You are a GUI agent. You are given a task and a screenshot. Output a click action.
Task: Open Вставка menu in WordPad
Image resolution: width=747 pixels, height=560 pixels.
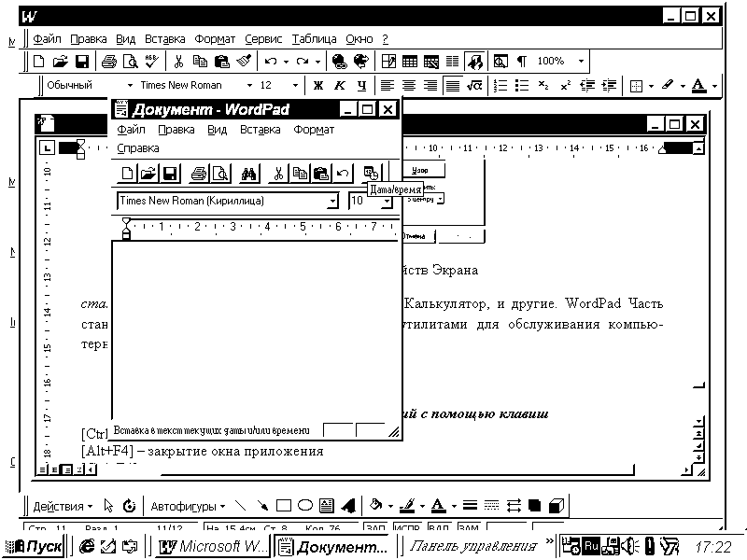(x=261, y=130)
